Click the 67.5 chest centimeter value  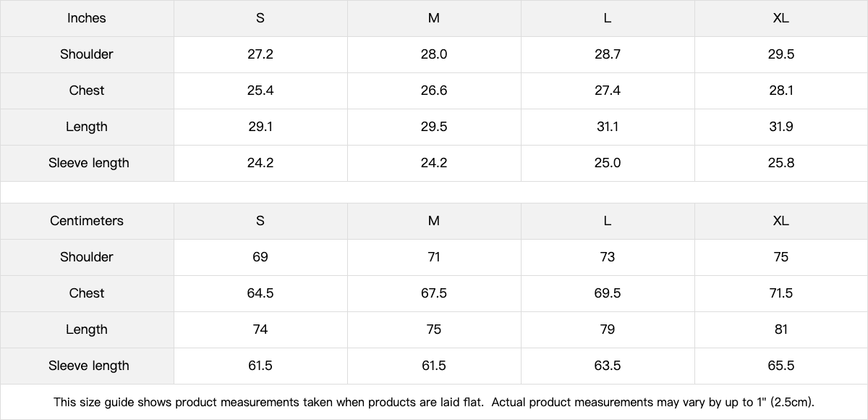(434, 293)
